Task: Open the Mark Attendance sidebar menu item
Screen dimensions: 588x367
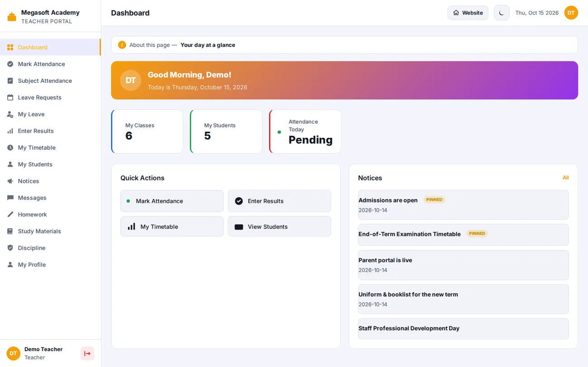Action: [x=50, y=64]
